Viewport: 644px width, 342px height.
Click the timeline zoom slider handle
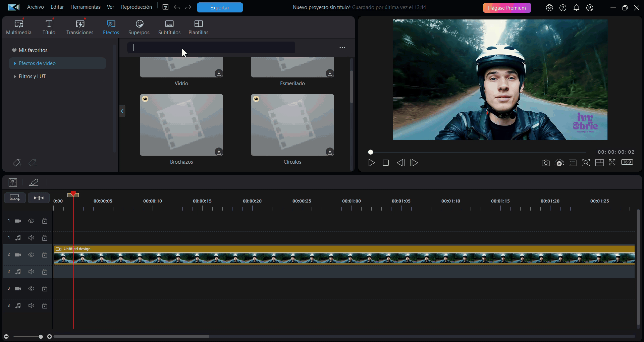[x=41, y=336]
